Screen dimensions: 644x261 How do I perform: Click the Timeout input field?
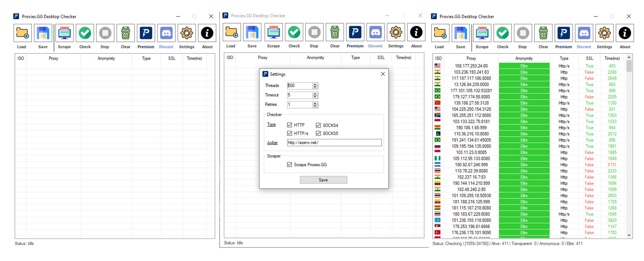click(x=300, y=95)
